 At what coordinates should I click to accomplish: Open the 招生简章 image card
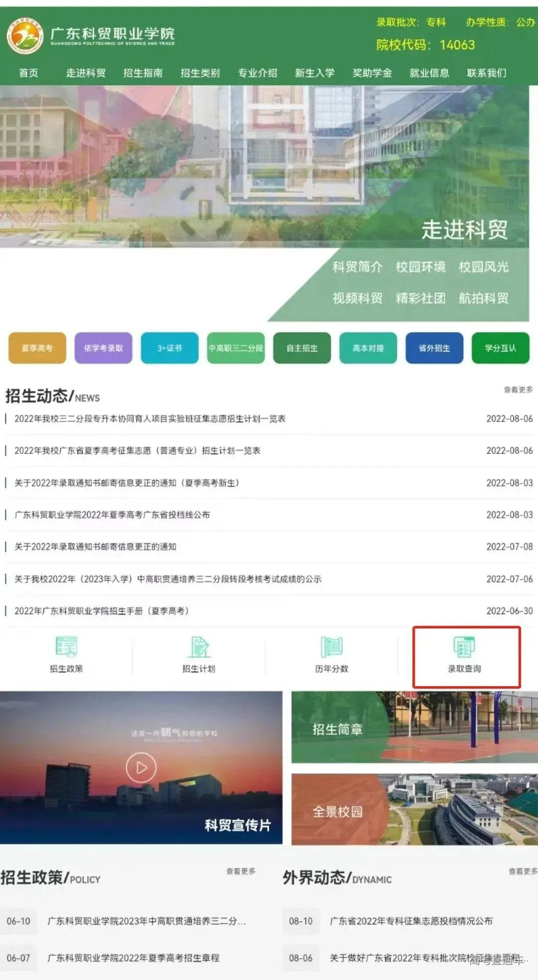(x=414, y=727)
